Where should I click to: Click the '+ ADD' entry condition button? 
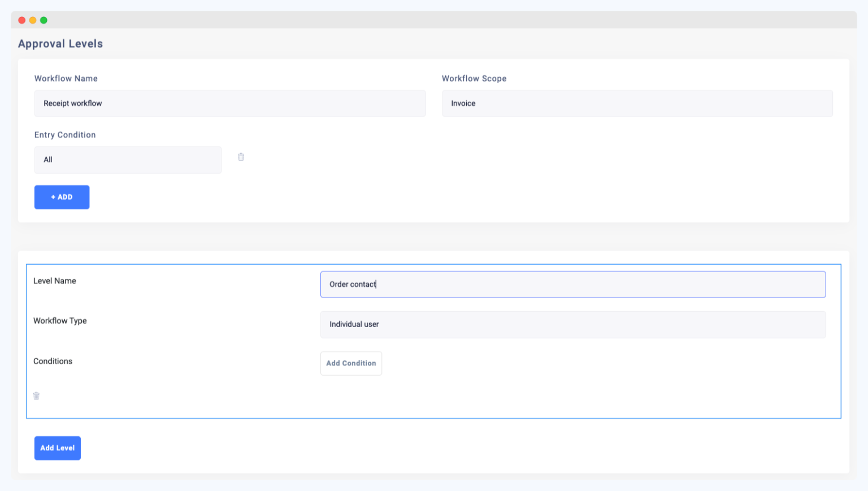(62, 197)
